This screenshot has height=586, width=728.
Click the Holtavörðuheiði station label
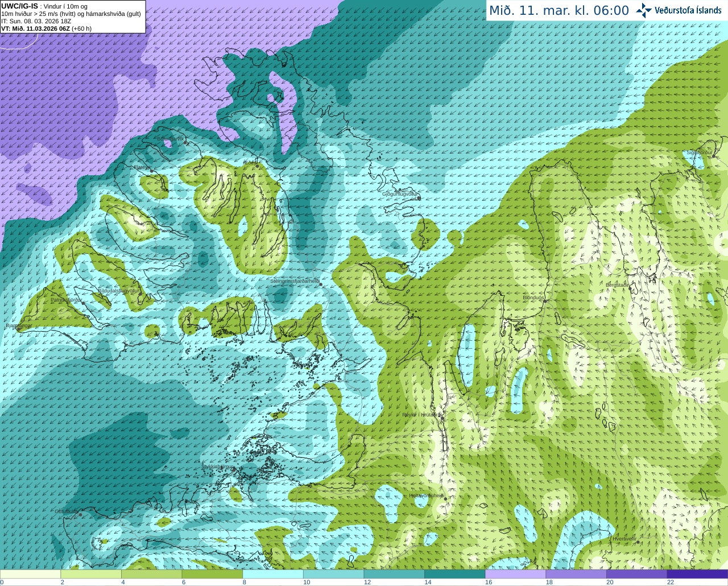[x=427, y=496]
